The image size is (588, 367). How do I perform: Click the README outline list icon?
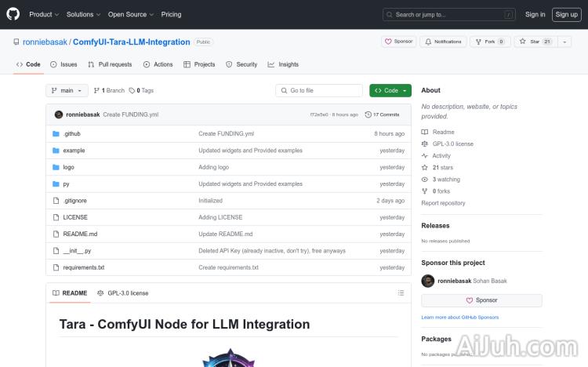coord(401,293)
